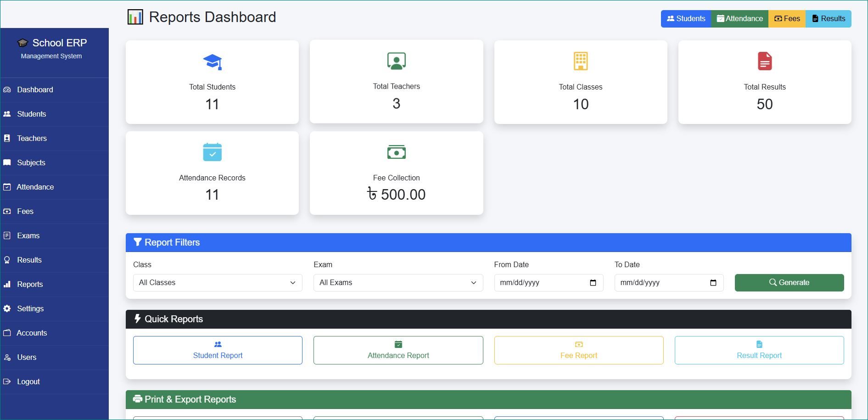Open the Student Report quick report

218,350
